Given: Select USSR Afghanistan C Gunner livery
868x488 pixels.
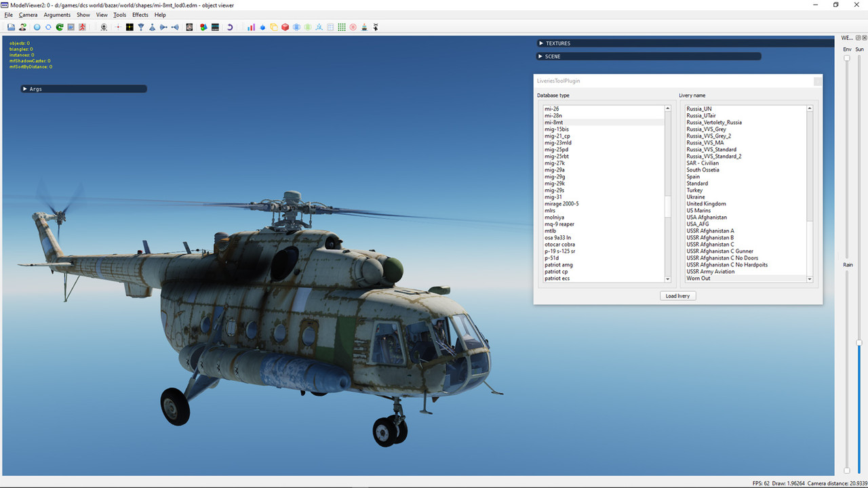Looking at the screenshot, I should [x=745, y=251].
